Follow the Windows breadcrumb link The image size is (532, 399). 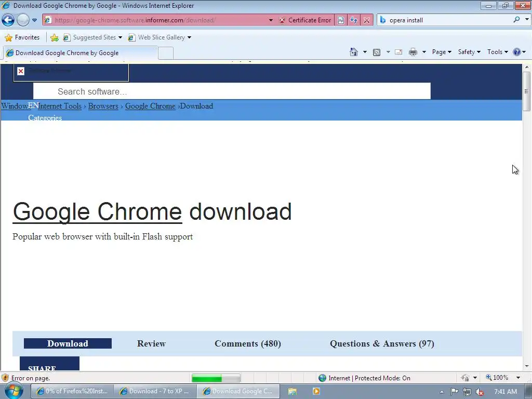tap(14, 106)
